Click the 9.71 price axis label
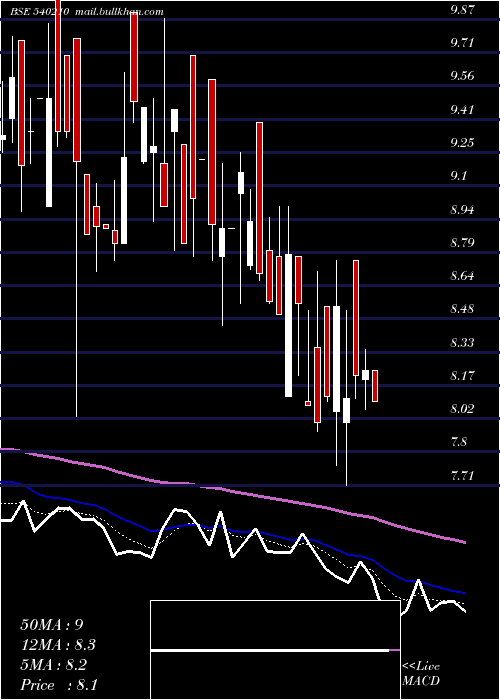This screenshot has width=500, height=700. (462, 43)
